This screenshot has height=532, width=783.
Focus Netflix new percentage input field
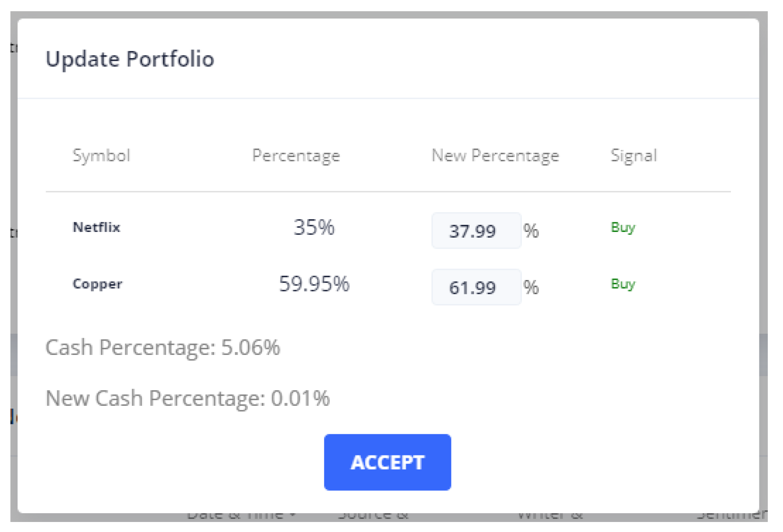pyautogui.click(x=476, y=231)
